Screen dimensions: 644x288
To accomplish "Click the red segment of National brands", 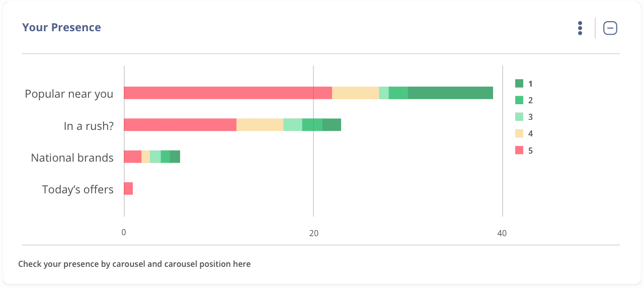I will point(132,157).
